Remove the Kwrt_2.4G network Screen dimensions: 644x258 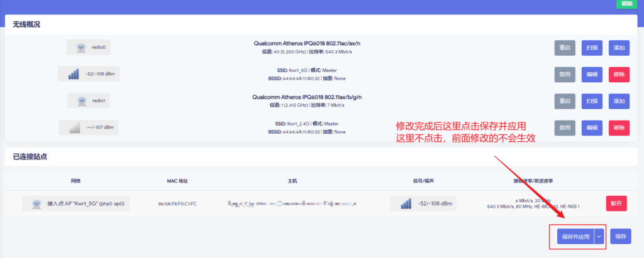click(619, 127)
